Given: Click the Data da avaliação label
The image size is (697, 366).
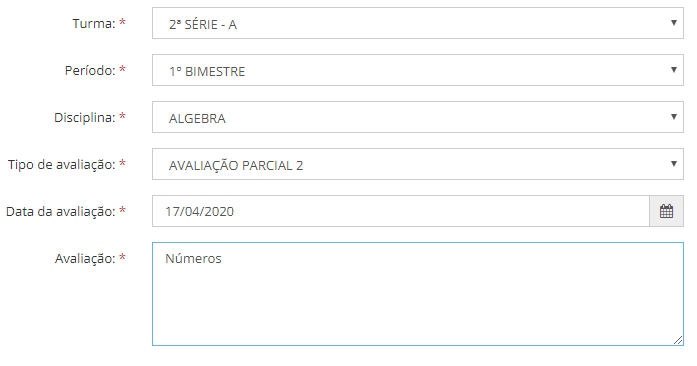Looking at the screenshot, I should (x=60, y=212).
